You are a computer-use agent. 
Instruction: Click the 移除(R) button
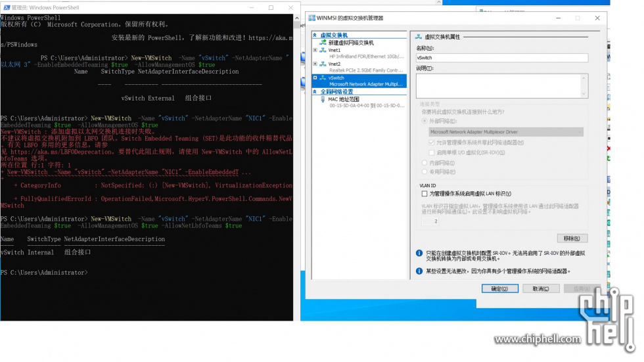[x=572, y=238]
